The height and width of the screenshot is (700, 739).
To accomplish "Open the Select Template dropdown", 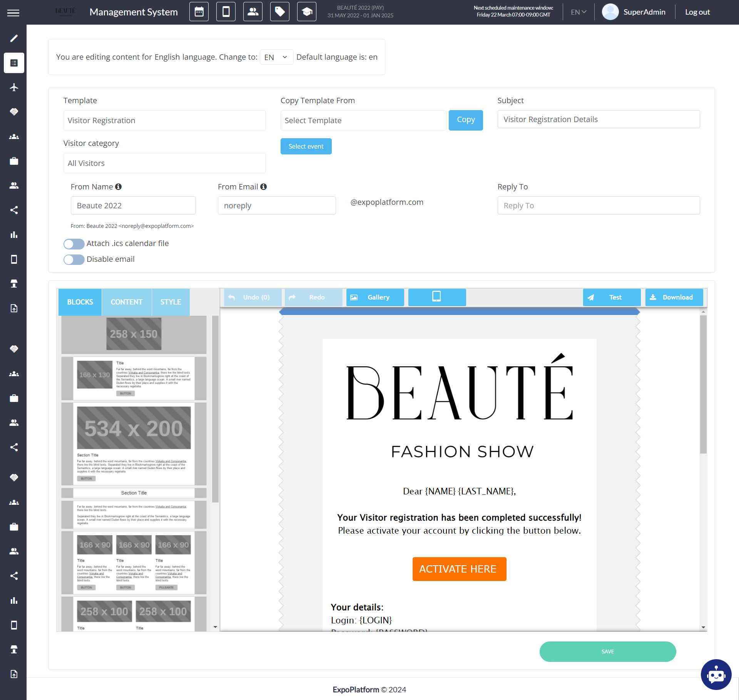I will click(x=363, y=121).
